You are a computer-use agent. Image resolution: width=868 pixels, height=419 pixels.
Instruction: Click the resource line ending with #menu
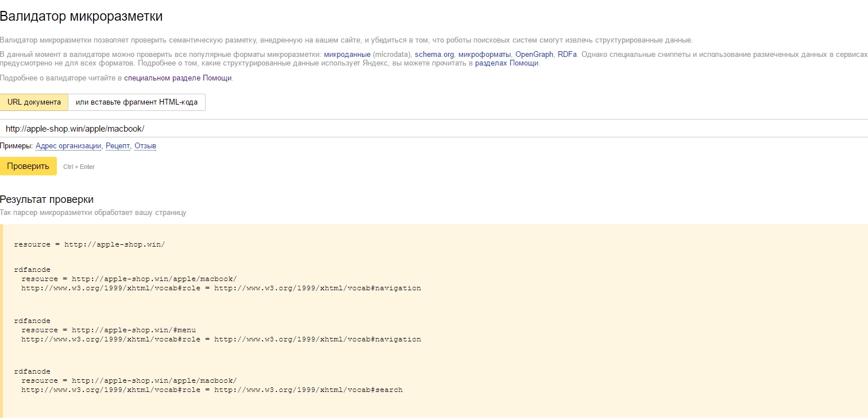click(x=109, y=330)
